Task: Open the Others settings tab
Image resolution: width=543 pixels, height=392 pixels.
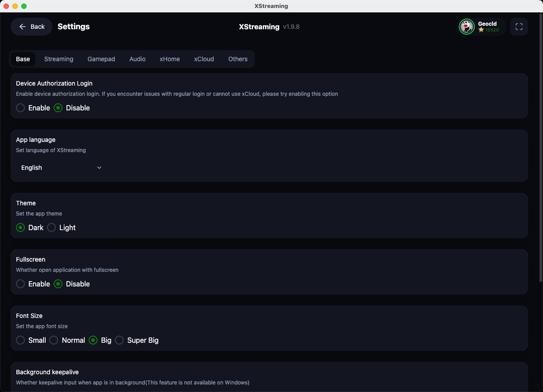Action: coord(238,59)
